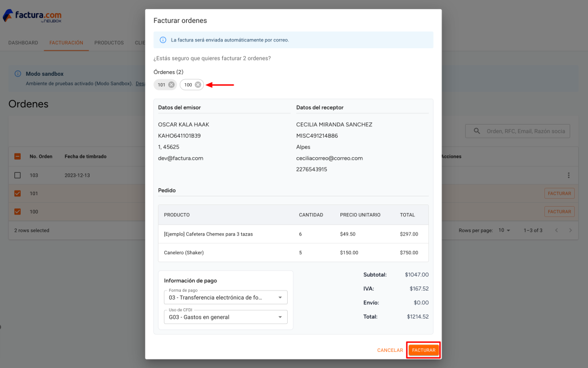The height and width of the screenshot is (368, 588).
Task: Click the Fecha de timbrado column header
Action: pos(86,157)
